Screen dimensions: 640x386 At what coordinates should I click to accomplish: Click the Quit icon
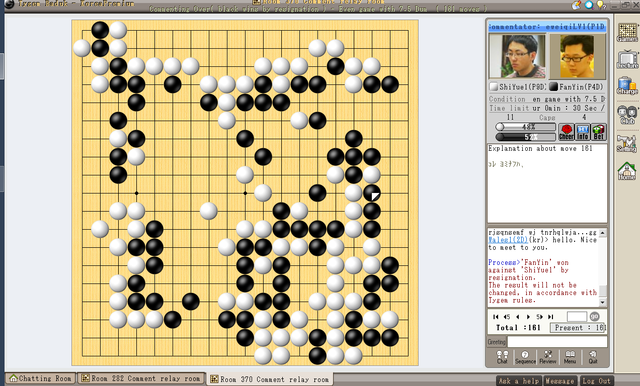593,357
